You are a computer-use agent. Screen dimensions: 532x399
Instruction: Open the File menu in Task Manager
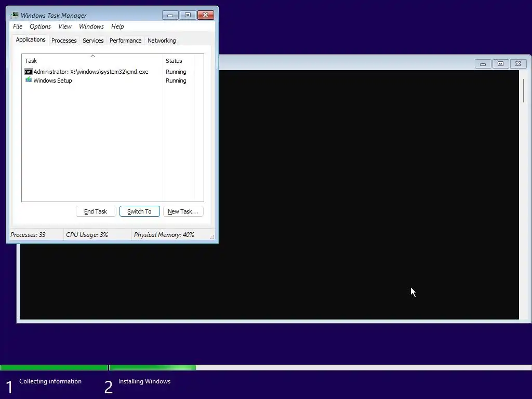click(18, 26)
